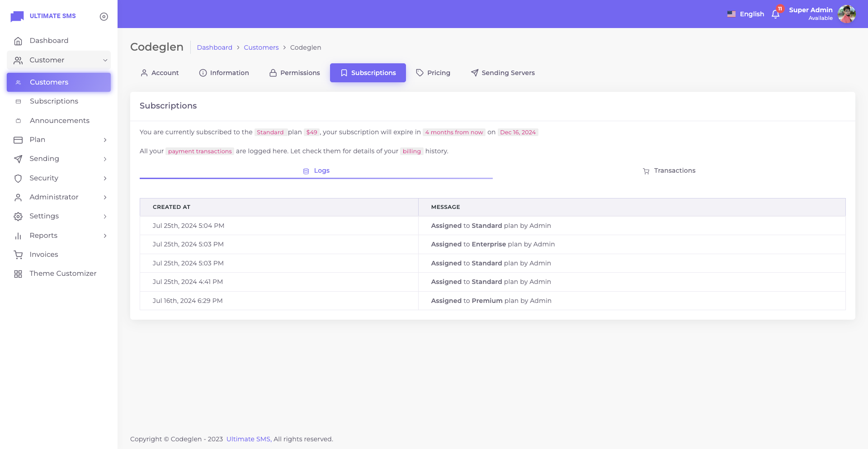868x449 pixels.
Task: Open the Invoices cart icon
Action: (19, 254)
